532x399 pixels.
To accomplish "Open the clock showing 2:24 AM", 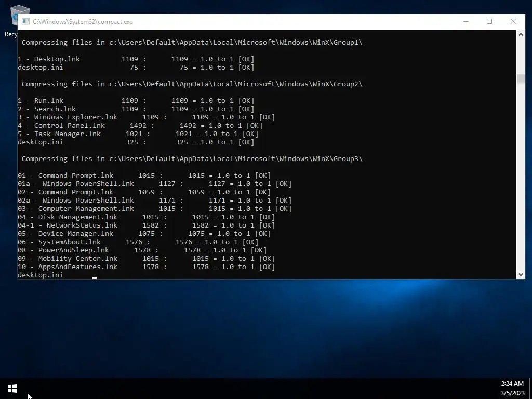I will click(512, 384).
